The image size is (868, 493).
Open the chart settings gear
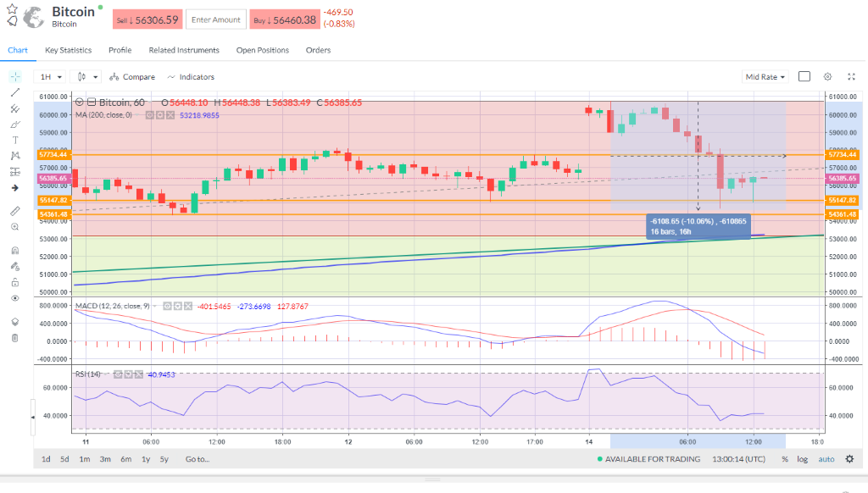828,76
